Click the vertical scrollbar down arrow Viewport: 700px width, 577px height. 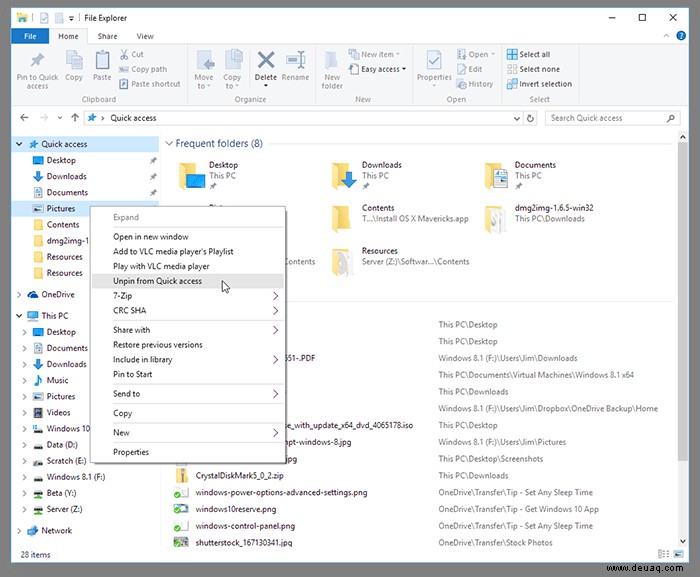tap(683, 541)
